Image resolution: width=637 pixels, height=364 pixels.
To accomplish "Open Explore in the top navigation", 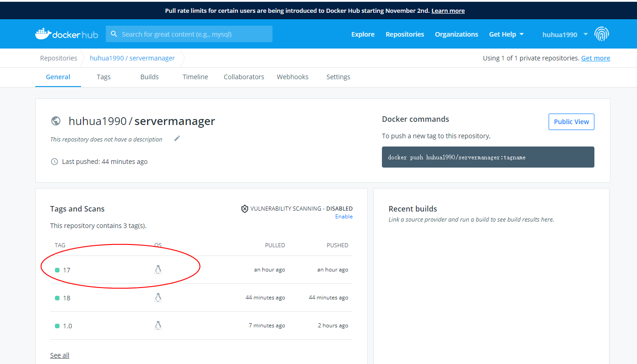I will (363, 34).
